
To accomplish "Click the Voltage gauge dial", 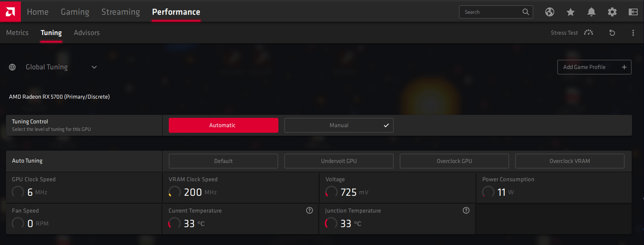I will (331, 192).
